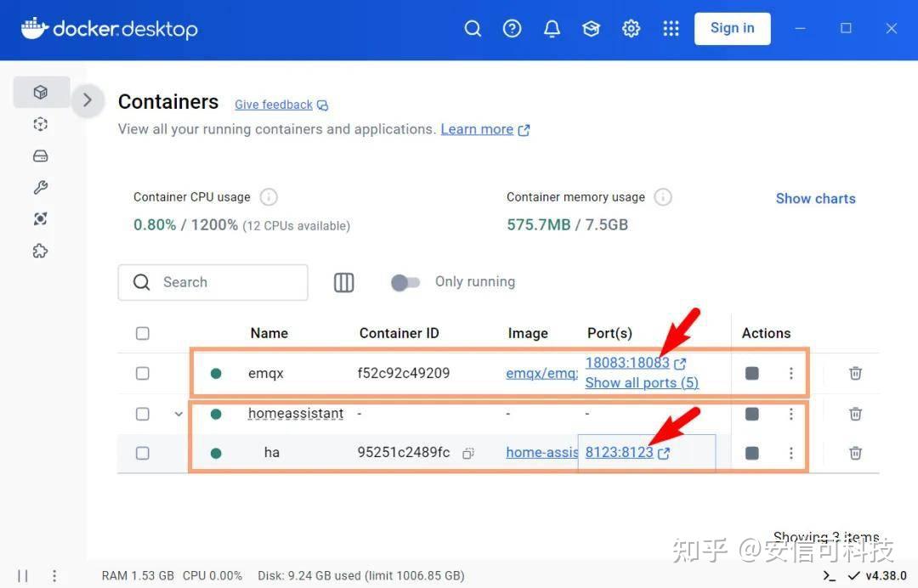Select Containers in the sidebar
The image size is (918, 588).
pyautogui.click(x=41, y=92)
